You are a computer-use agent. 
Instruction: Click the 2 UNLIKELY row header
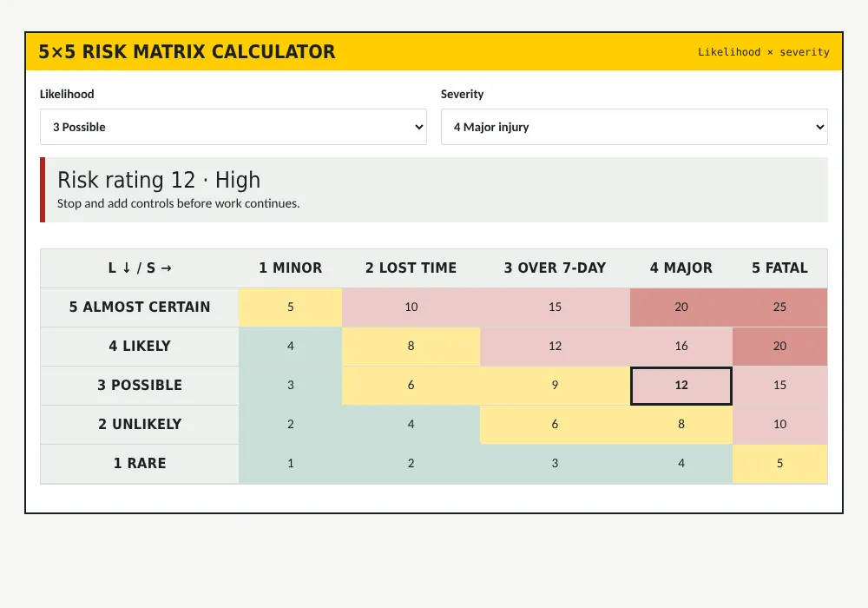[140, 425]
